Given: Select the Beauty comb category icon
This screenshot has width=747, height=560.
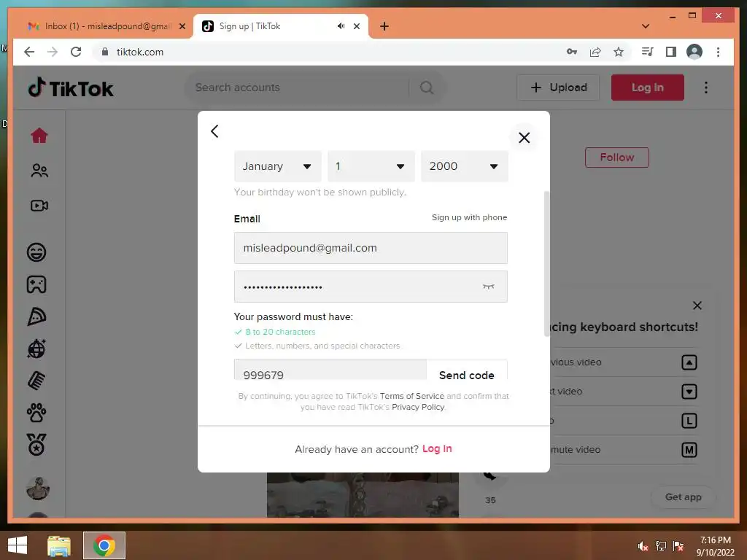Looking at the screenshot, I should pos(36,381).
